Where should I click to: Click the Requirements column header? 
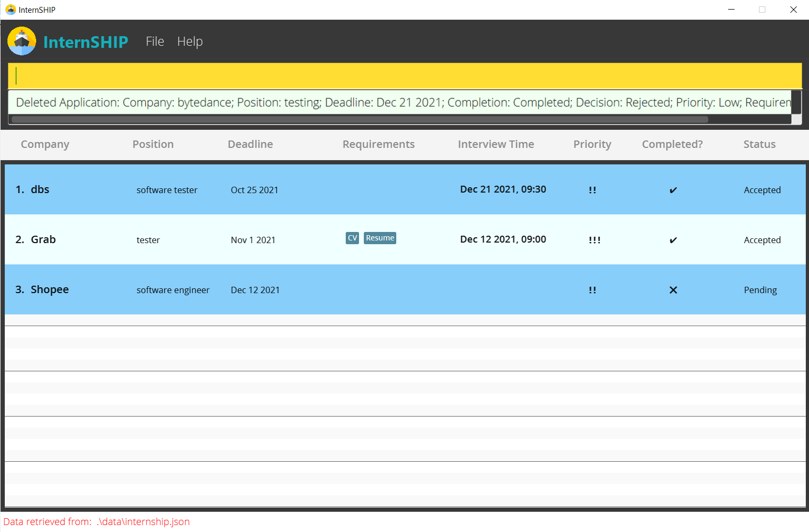point(379,144)
